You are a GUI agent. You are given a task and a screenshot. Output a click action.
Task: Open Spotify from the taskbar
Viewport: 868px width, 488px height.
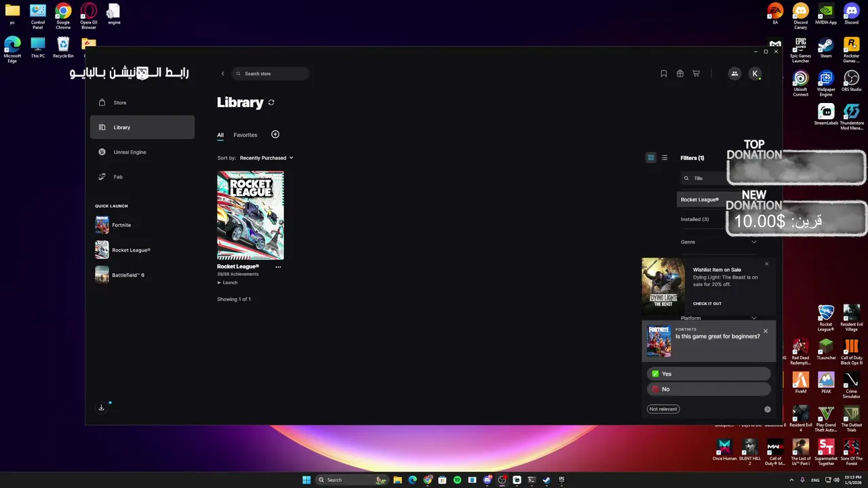pos(457,480)
